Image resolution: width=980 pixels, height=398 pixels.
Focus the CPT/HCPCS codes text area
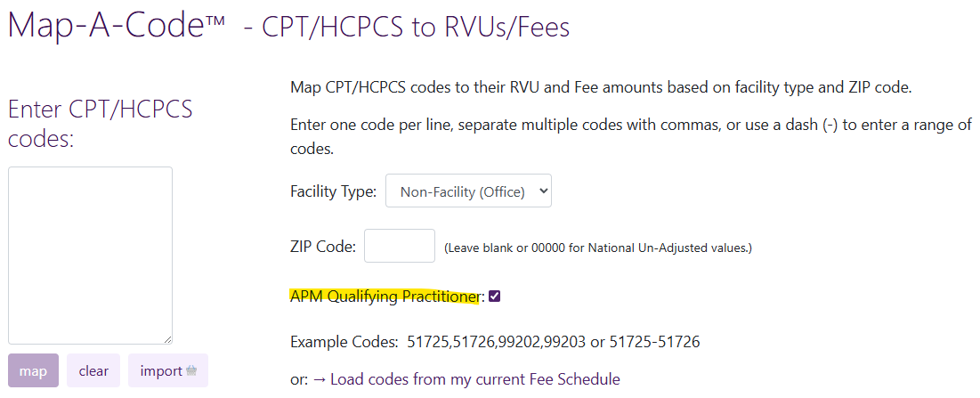pyautogui.click(x=90, y=255)
